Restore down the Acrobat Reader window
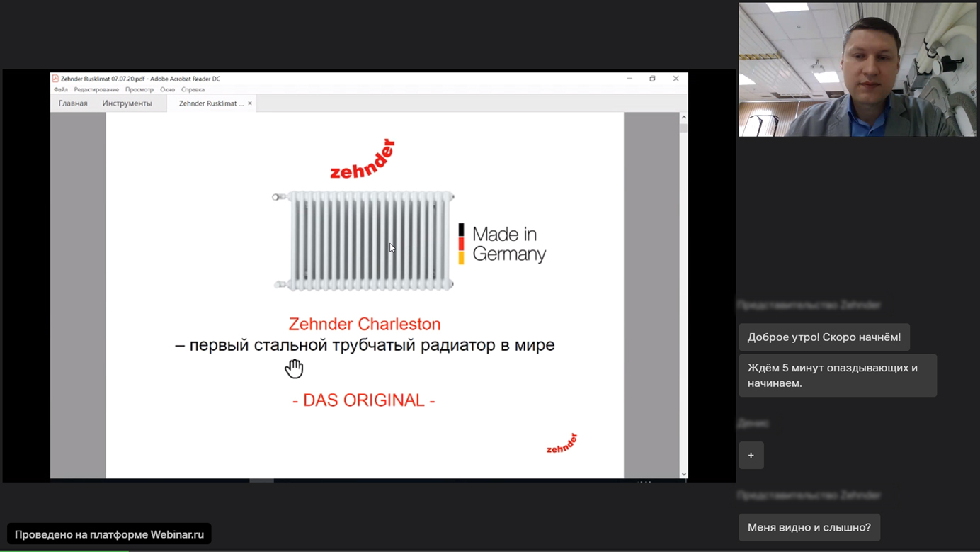Image resolution: width=980 pixels, height=552 pixels. pos(653,79)
